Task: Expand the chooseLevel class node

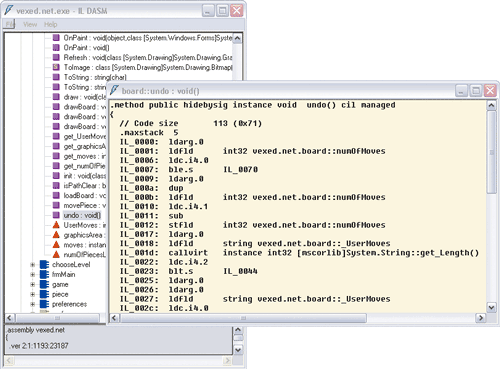Action: tap(33, 265)
